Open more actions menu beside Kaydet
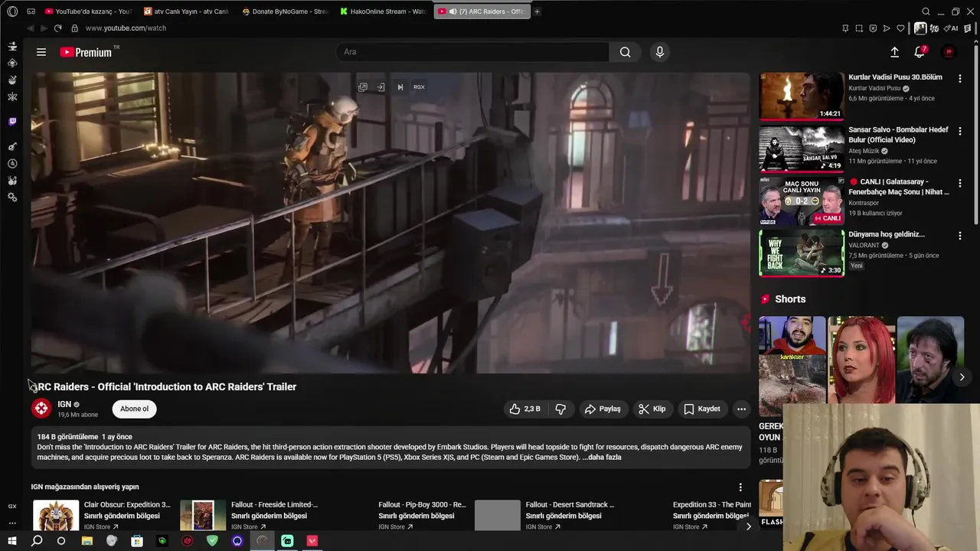The image size is (980, 551). pos(741,409)
